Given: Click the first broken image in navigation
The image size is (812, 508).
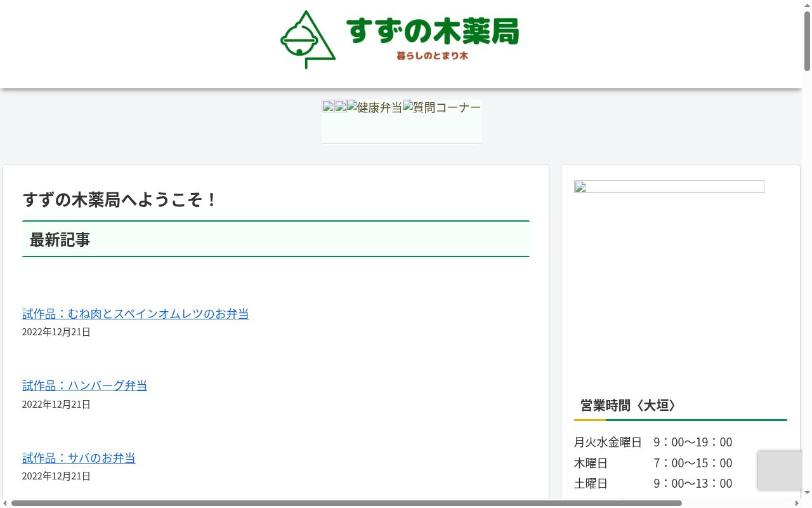Looking at the screenshot, I should [328, 107].
